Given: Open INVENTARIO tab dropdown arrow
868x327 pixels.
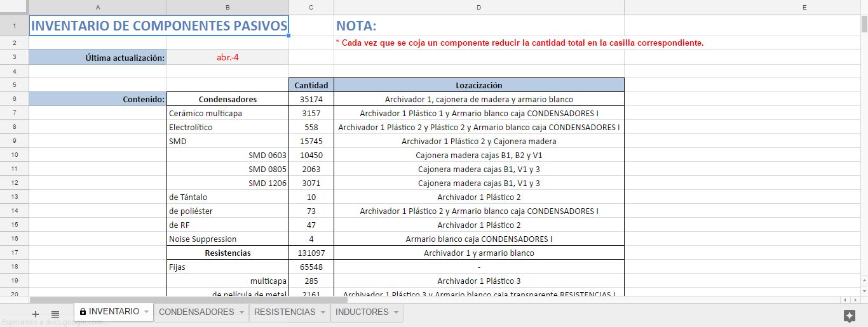Looking at the screenshot, I should click(x=146, y=312).
